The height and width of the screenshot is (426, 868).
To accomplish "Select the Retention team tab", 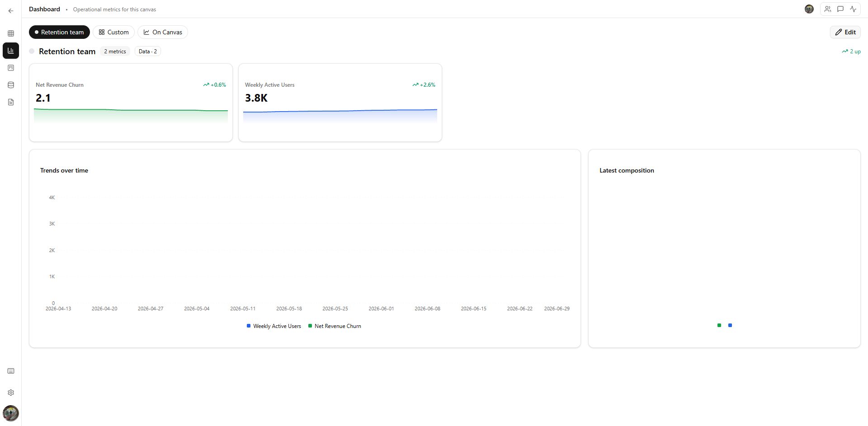I will click(x=59, y=32).
